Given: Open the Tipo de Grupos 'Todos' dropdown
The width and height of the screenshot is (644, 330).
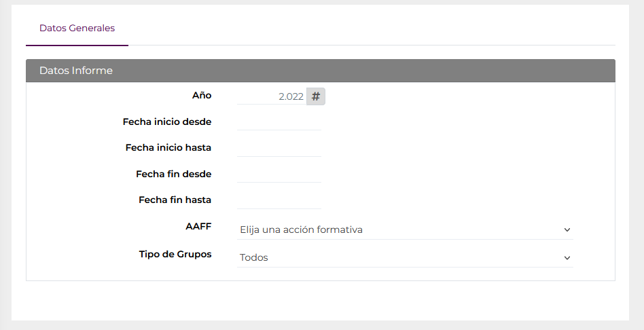Looking at the screenshot, I should click(x=405, y=257).
